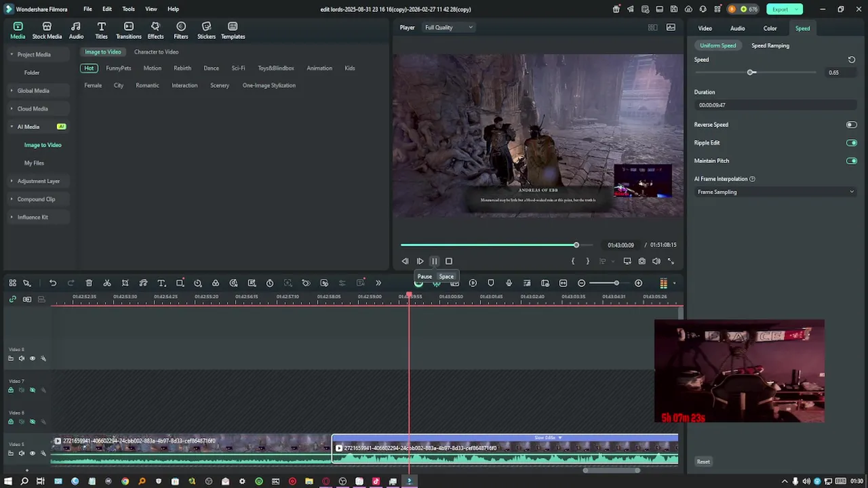Disable Maintain Pitch switch
This screenshot has height=488, width=868.
(851, 161)
